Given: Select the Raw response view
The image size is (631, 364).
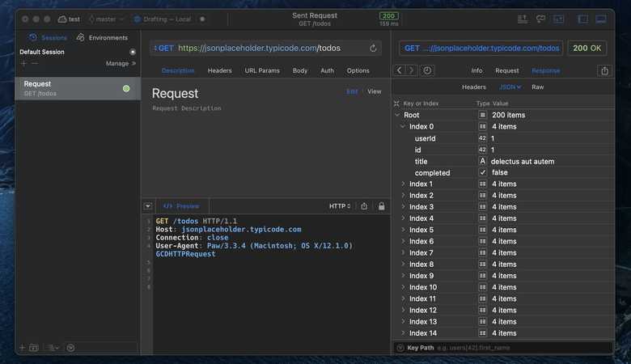Looking at the screenshot, I should click(537, 87).
